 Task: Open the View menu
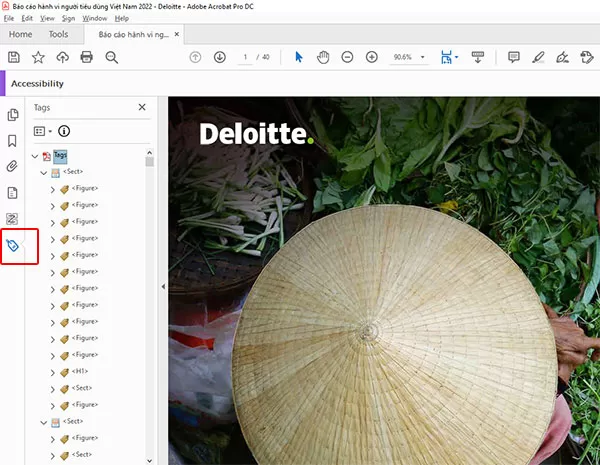(47, 18)
